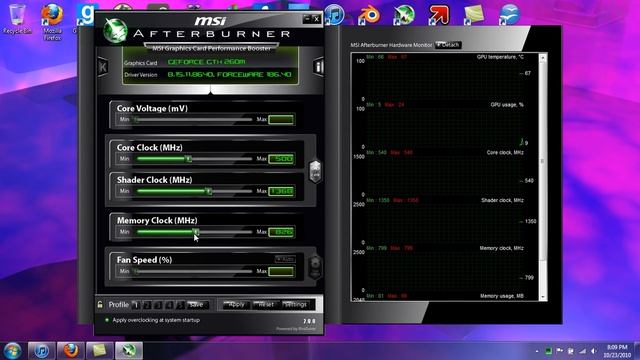Select profile slot 4
This screenshot has width=640, height=360.
pos(169,305)
